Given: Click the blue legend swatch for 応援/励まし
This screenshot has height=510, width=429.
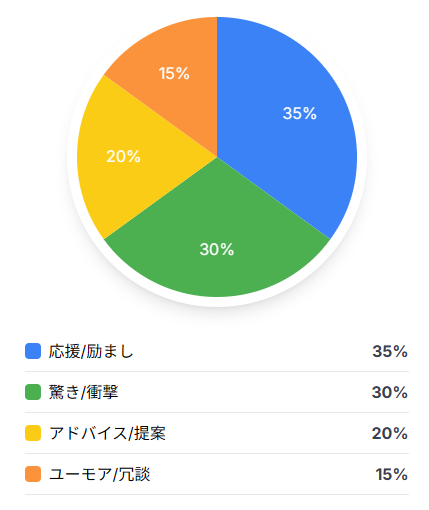Looking at the screenshot, I should point(33,351).
